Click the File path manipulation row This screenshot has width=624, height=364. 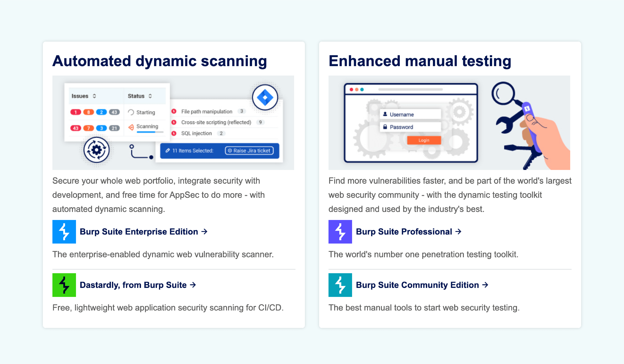pos(225,111)
